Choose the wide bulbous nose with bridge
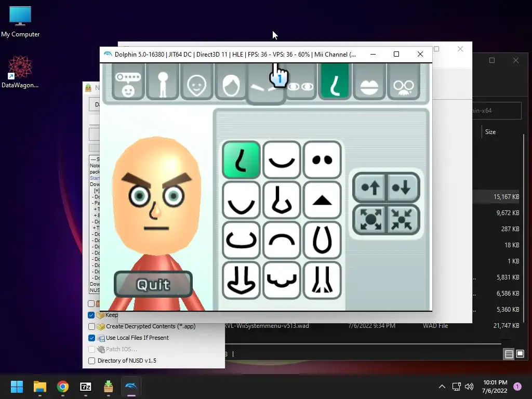Screen dimensions: 532x399 [x=241, y=281]
